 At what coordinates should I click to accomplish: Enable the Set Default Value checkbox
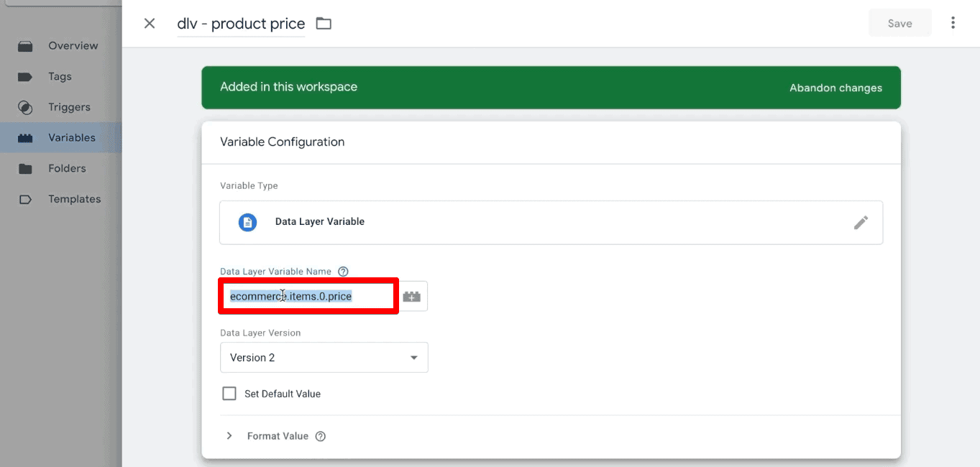[x=229, y=393]
